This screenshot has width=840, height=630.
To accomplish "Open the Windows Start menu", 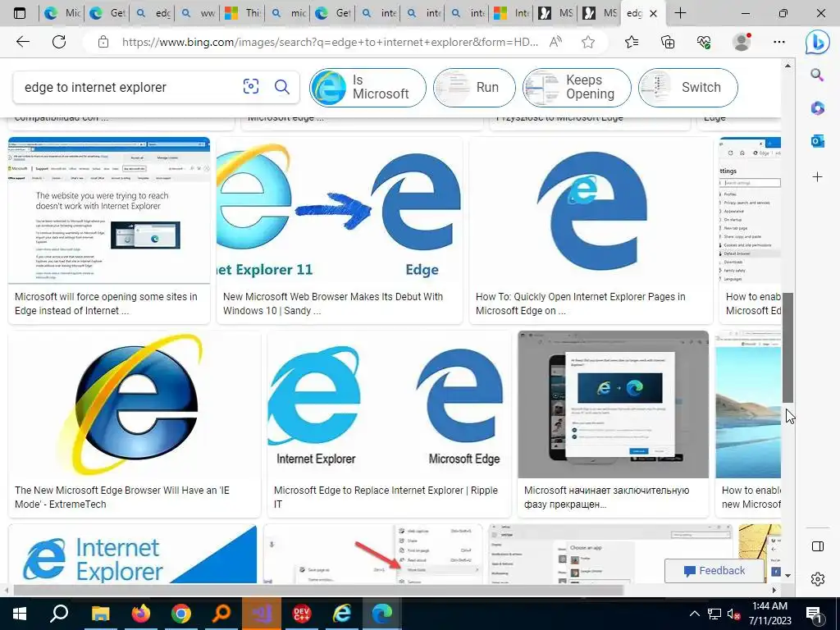I will tap(20, 614).
